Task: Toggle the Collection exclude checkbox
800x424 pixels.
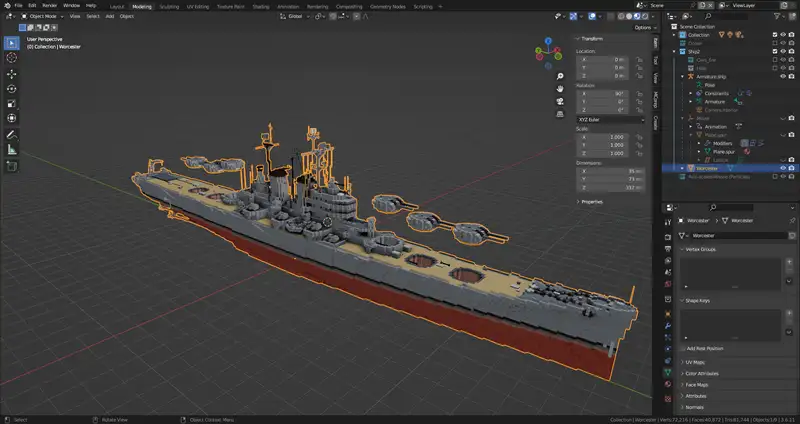Action: pos(775,35)
